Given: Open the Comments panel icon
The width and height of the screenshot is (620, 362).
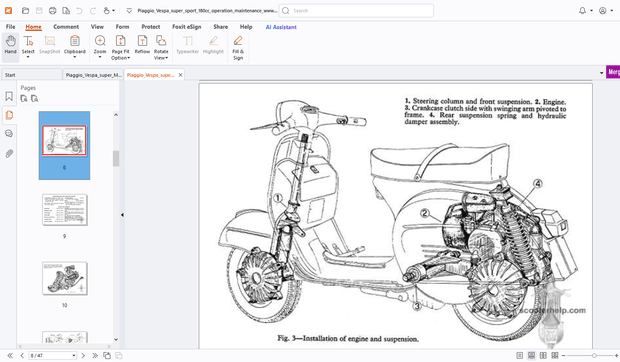Looking at the screenshot, I should tap(9, 134).
